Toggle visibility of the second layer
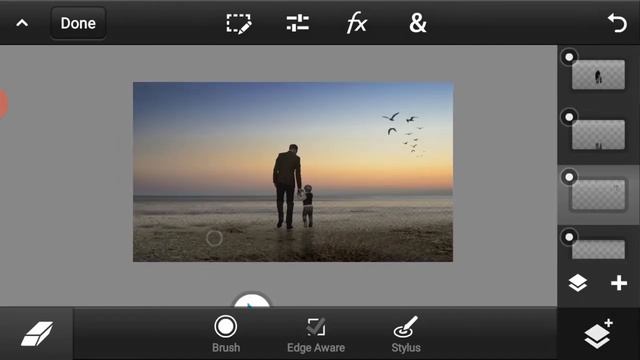Image resolution: width=640 pixels, height=360 pixels. (x=569, y=117)
